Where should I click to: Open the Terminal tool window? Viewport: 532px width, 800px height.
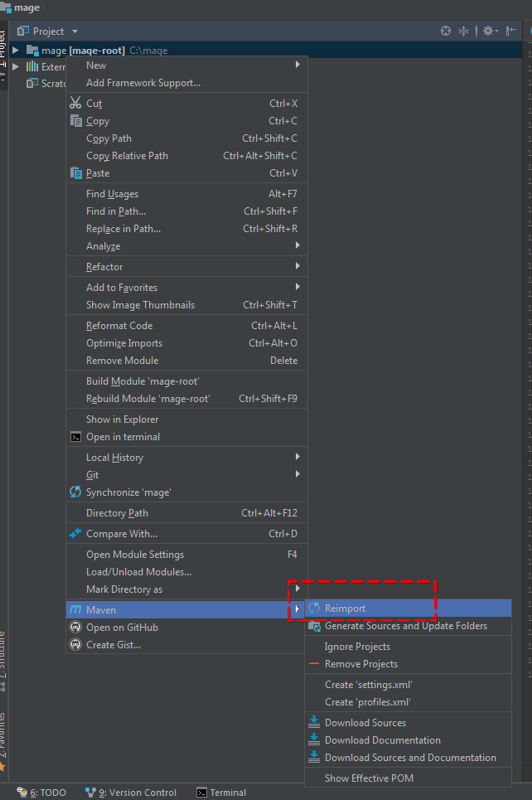point(220,793)
